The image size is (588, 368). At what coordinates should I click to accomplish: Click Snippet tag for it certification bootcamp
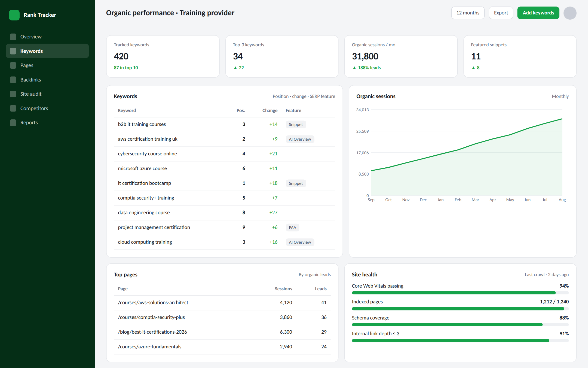pos(296,183)
